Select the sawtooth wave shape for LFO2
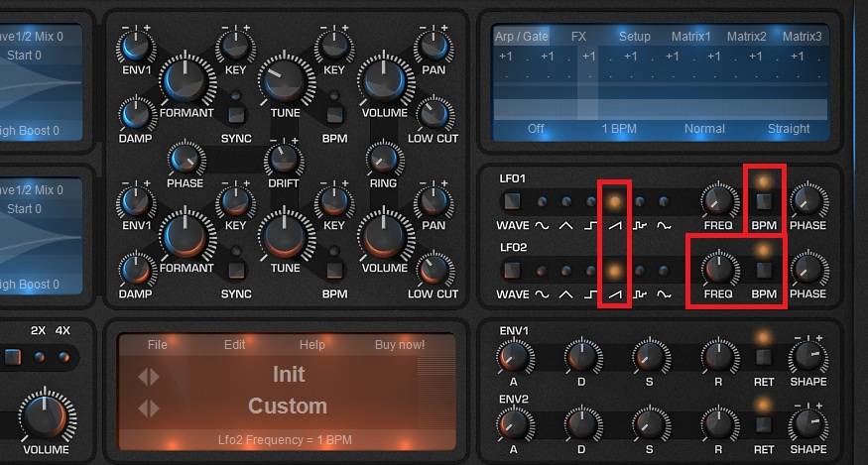 pos(615,270)
